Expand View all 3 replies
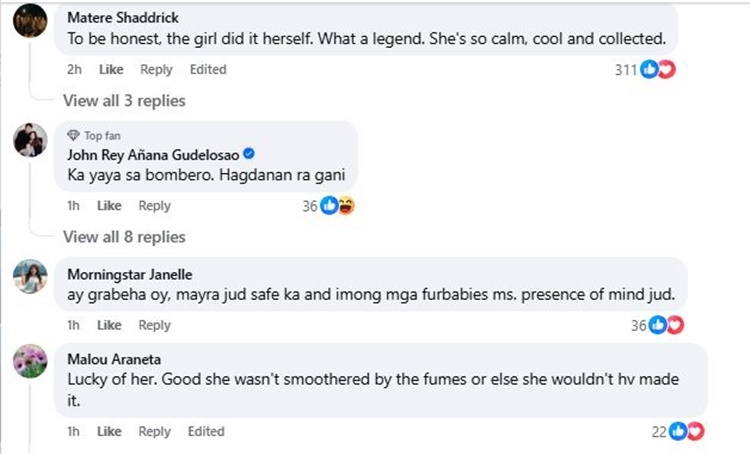 click(x=124, y=100)
